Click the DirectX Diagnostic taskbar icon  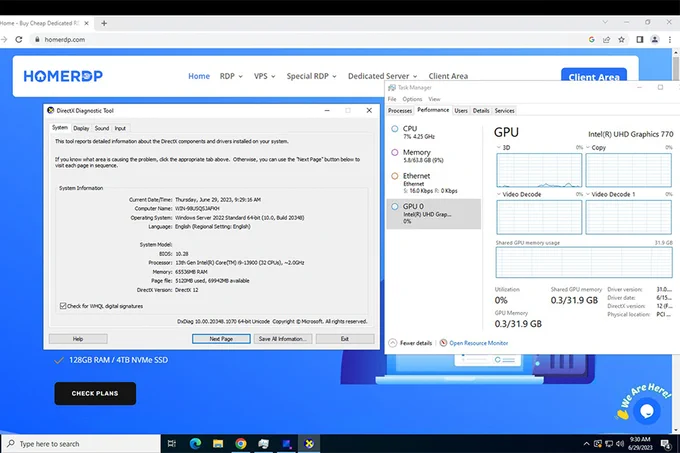[309, 443]
